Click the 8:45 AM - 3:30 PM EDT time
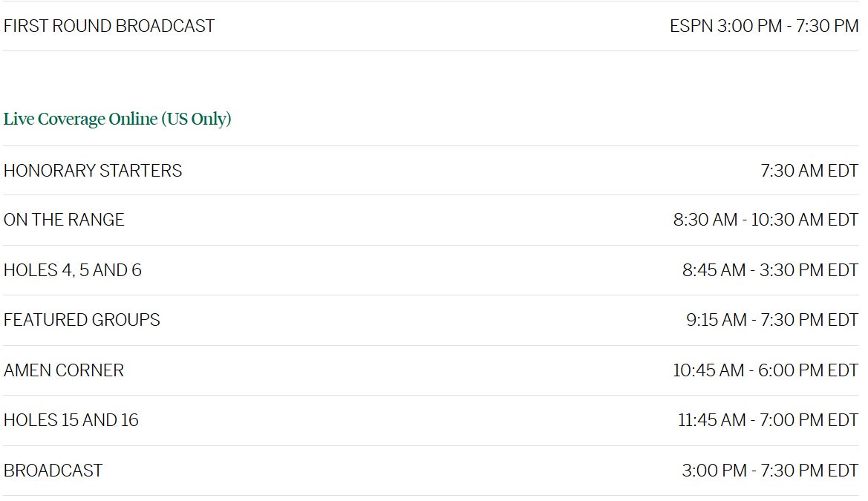 click(770, 270)
